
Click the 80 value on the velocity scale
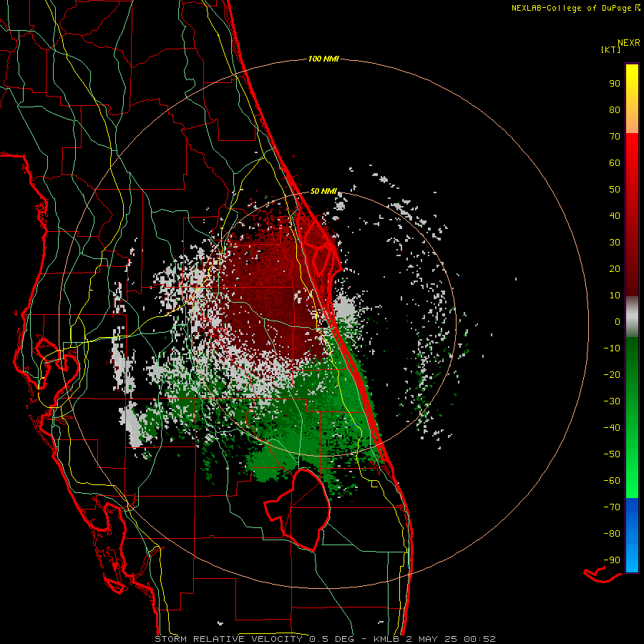(615, 110)
